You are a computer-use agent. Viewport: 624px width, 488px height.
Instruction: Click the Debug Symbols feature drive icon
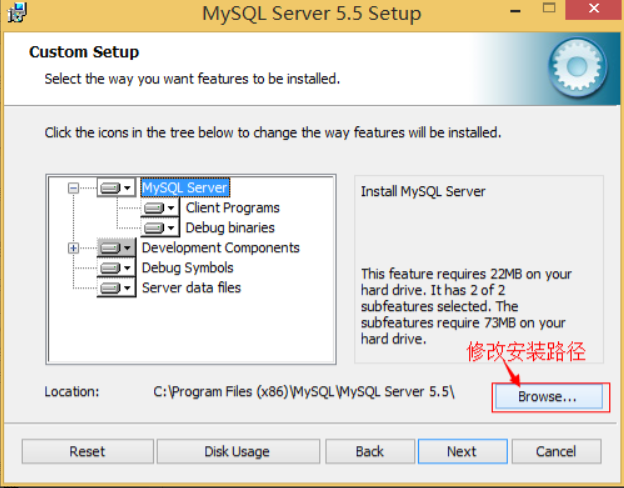110,268
